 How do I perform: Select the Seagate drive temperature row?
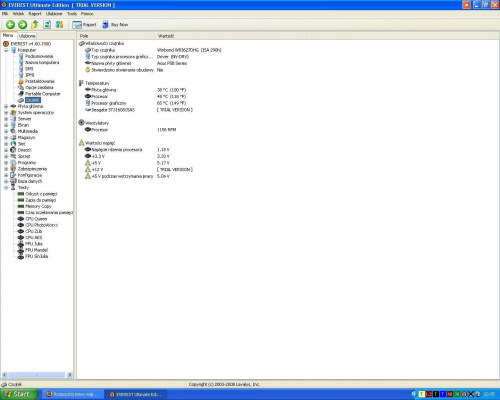click(139, 110)
